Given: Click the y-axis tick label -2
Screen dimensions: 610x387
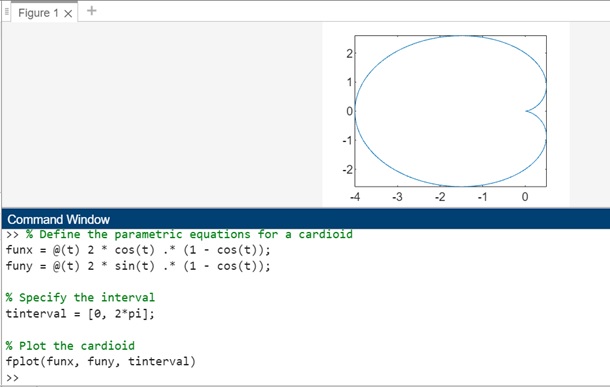Looking at the screenshot, I should (x=347, y=170).
